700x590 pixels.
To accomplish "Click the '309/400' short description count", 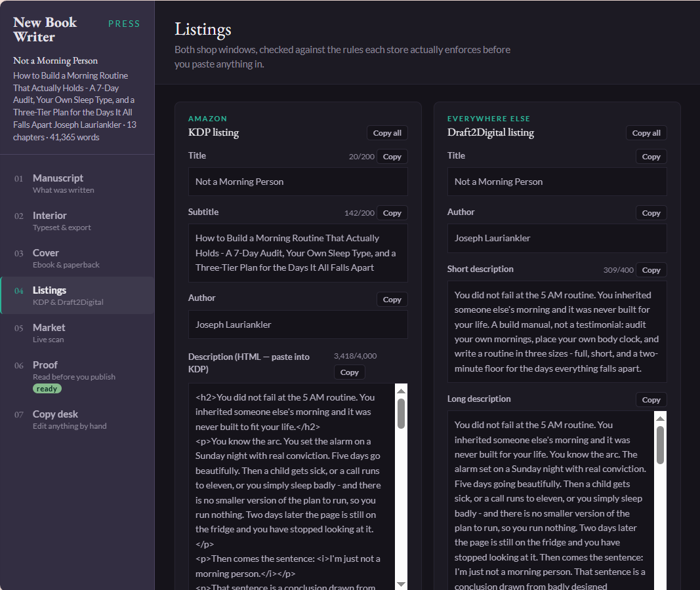I will [x=618, y=270].
